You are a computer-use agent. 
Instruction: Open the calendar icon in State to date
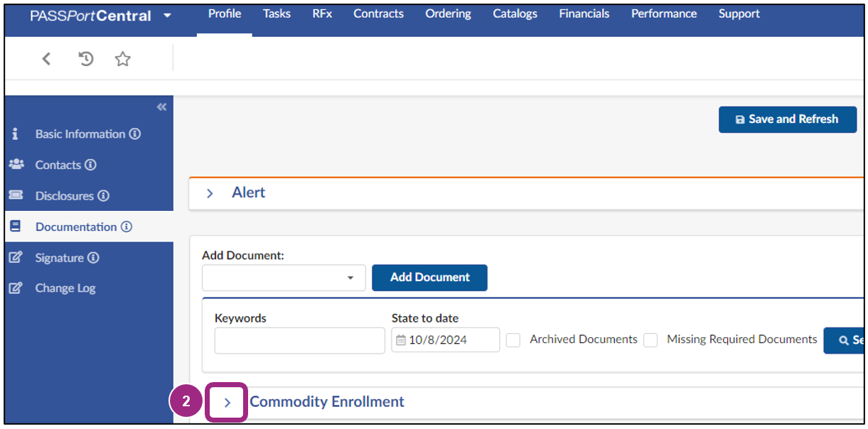(400, 340)
